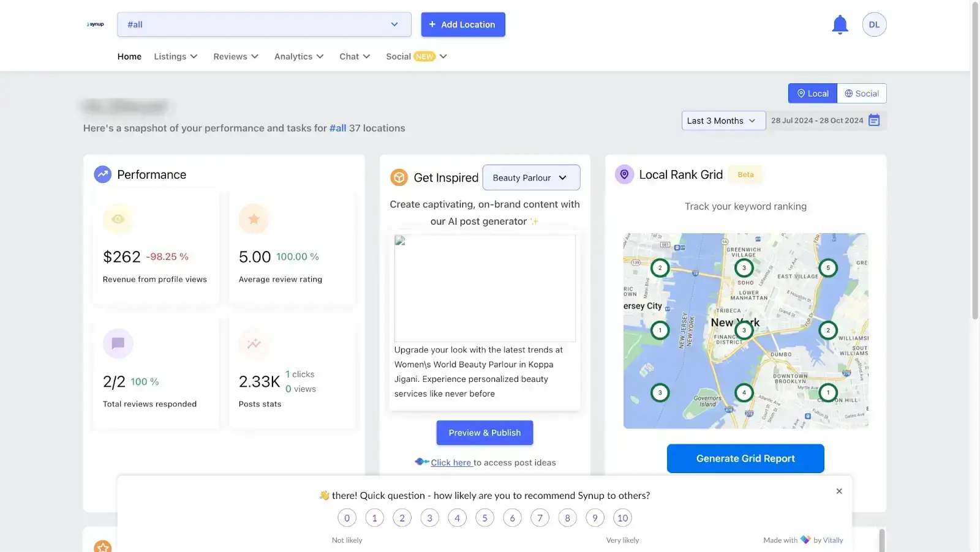Click the main page vertical scrollbar
The width and height of the screenshot is (980, 552).
[975, 161]
